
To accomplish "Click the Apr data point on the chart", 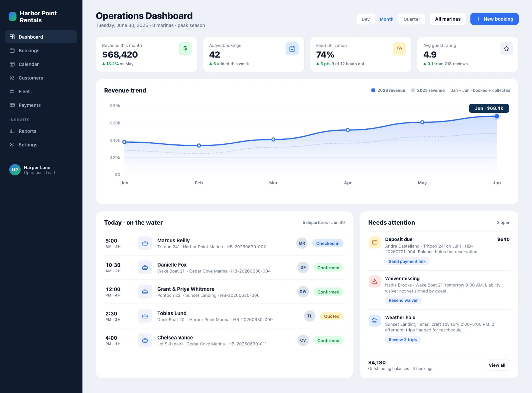I will [348, 130].
